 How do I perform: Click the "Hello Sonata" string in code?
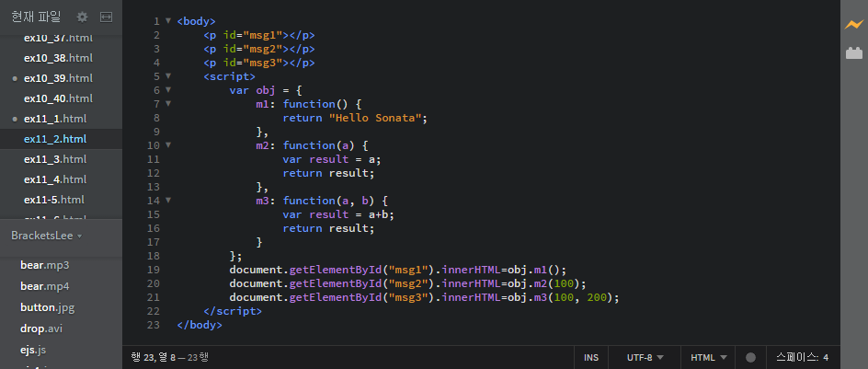(x=375, y=118)
